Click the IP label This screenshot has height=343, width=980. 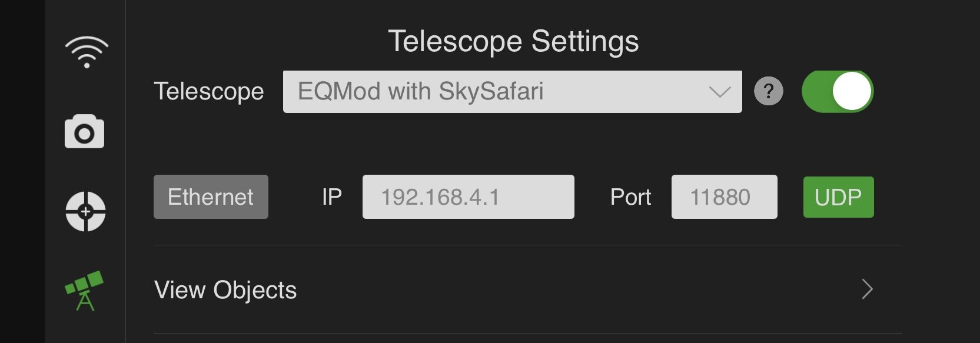332,197
